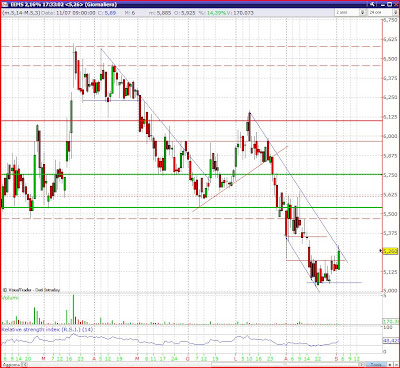400x368 pixels.
Task: Click the Aggiorna button at bottom left
Action: point(12,365)
